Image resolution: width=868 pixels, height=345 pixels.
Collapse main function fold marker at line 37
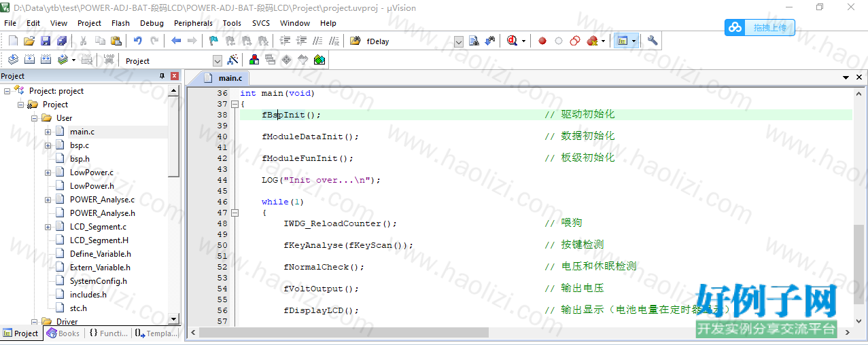(235, 104)
